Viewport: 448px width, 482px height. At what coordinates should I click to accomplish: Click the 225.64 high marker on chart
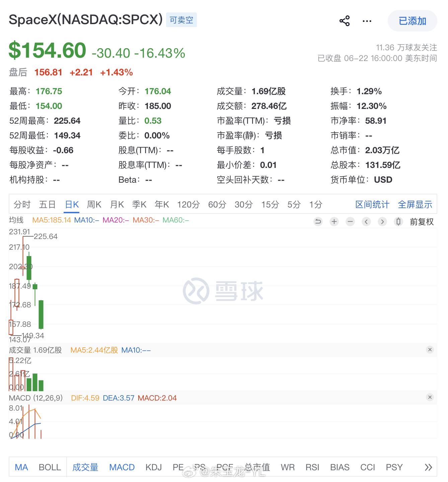pyautogui.click(x=46, y=236)
